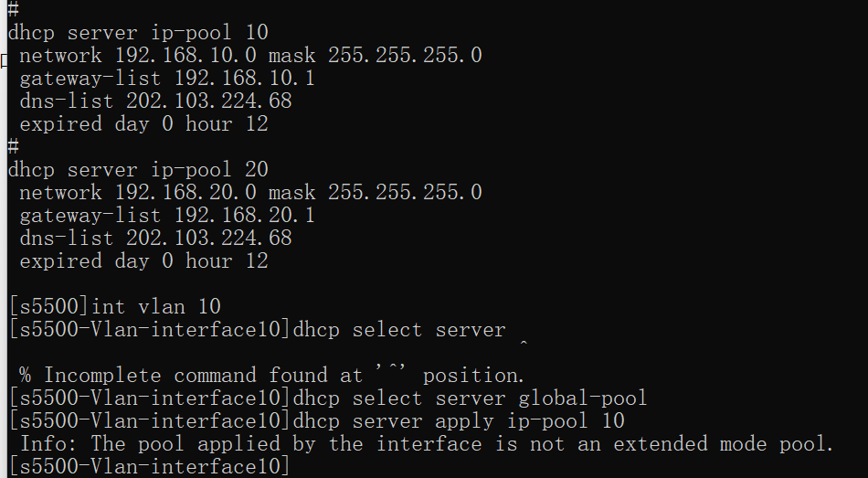Viewport: 868px width, 478px height.
Task: Click the gateway-list 192.168.10.1 line
Action: (166, 79)
